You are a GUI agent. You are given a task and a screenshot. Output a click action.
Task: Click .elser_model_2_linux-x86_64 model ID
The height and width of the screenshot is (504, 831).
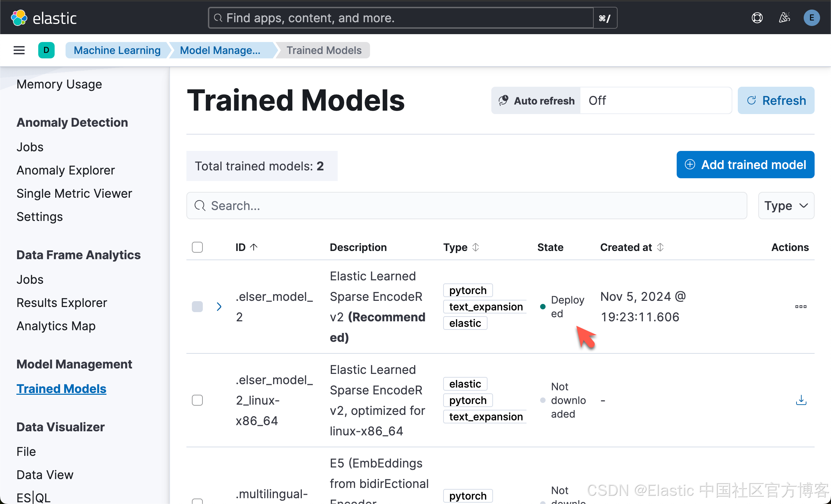coord(274,400)
